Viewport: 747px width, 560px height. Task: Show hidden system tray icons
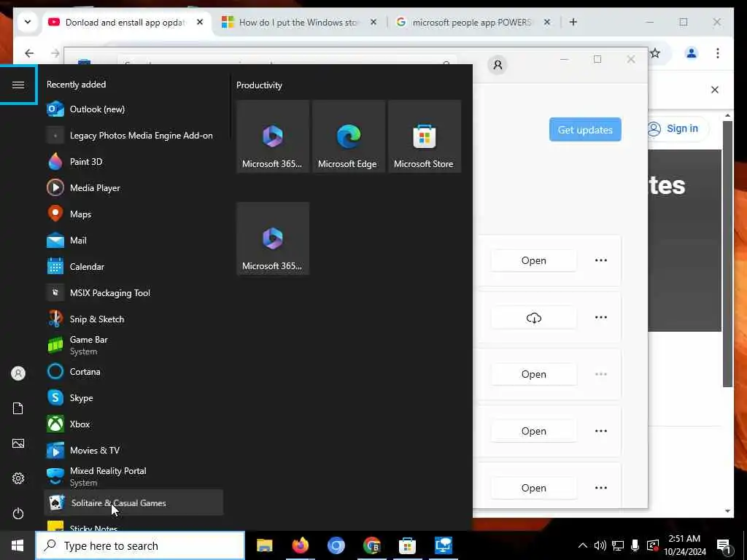[582, 545]
